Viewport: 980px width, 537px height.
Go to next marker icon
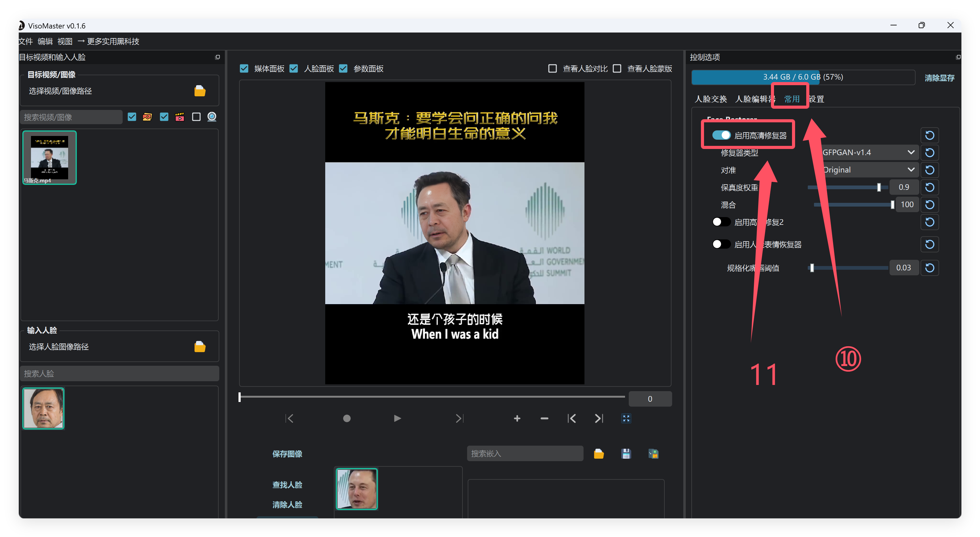[599, 418]
